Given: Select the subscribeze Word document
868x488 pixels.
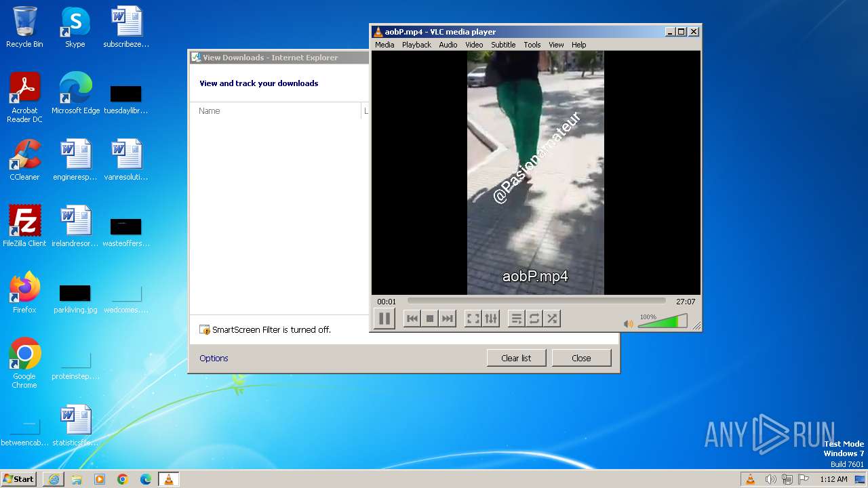Looking at the screenshot, I should pyautogui.click(x=126, y=27).
